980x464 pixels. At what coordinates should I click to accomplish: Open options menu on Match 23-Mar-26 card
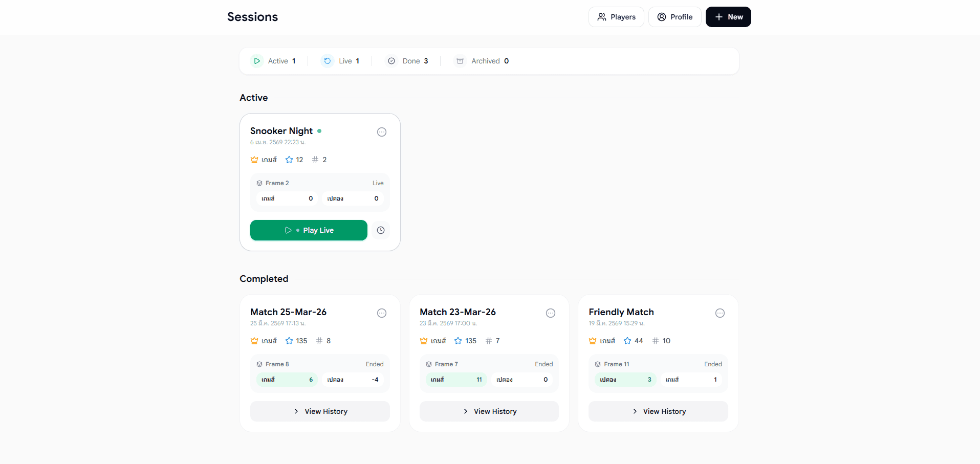(550, 313)
